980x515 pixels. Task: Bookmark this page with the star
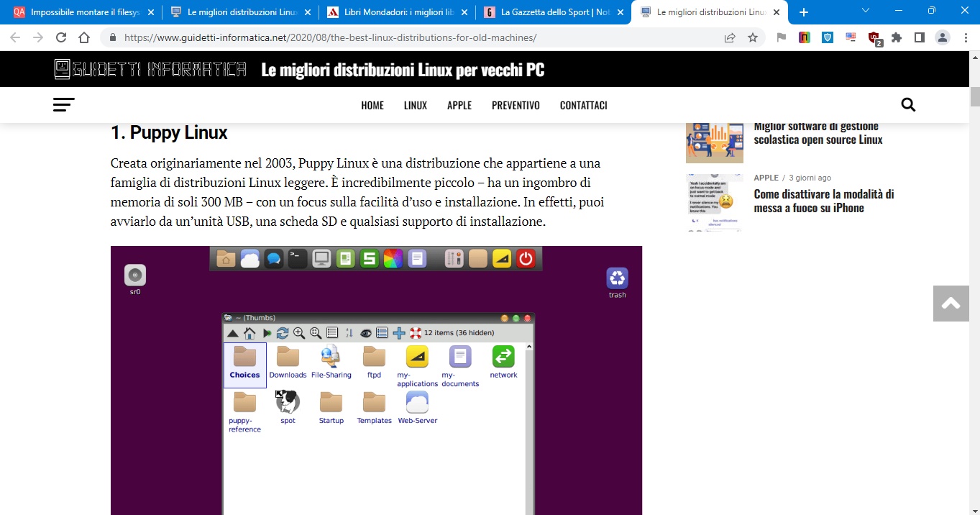[753, 38]
